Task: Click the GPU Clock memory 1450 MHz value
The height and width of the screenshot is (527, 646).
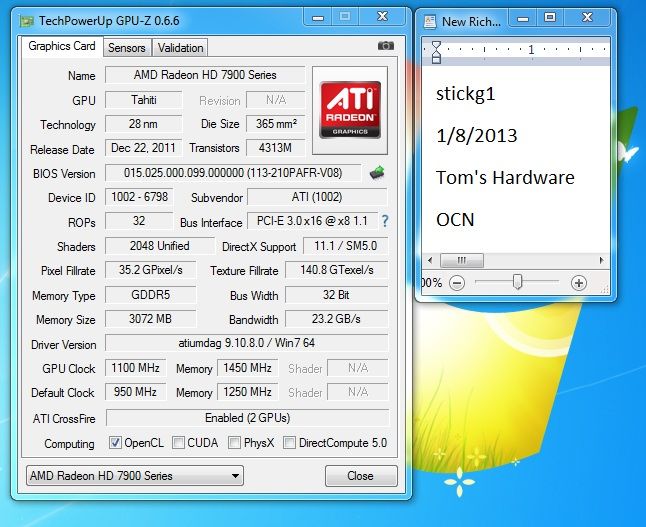Action: click(x=248, y=368)
